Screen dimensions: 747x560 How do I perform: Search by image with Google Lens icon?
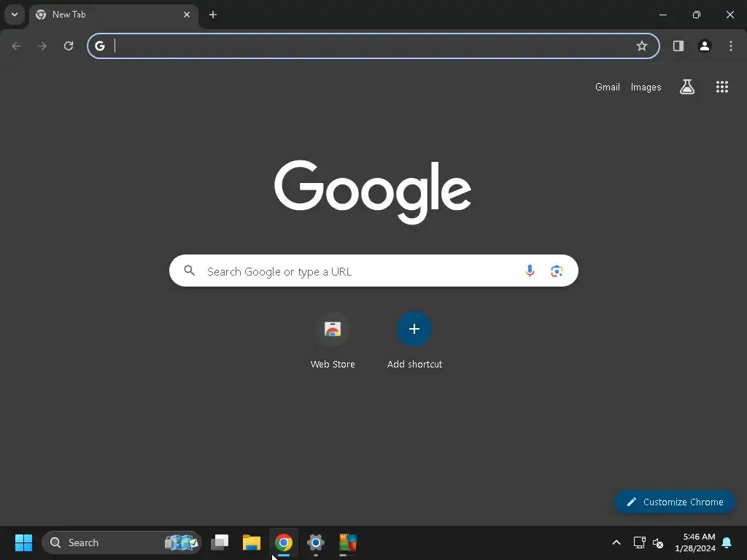(557, 271)
